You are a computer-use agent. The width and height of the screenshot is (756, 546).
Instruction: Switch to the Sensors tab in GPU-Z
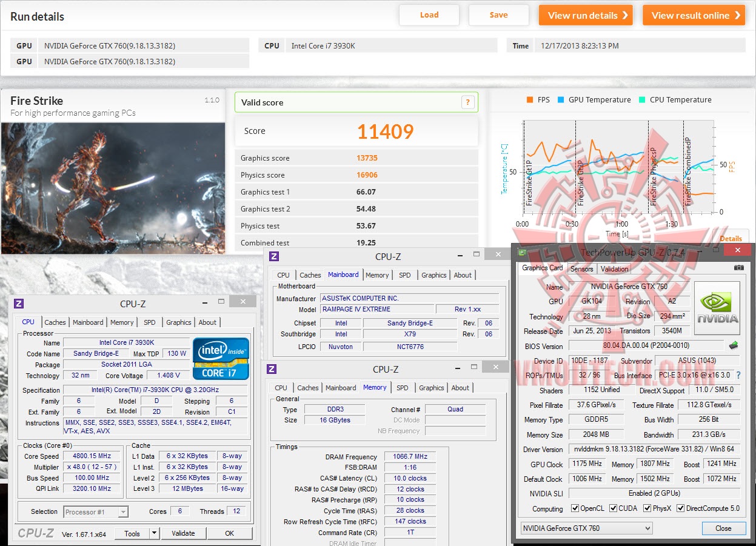click(x=582, y=269)
